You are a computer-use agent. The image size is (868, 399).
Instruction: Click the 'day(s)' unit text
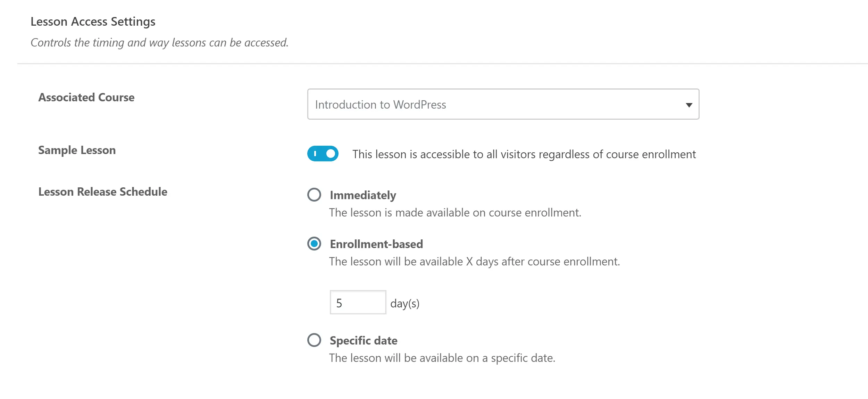405,304
